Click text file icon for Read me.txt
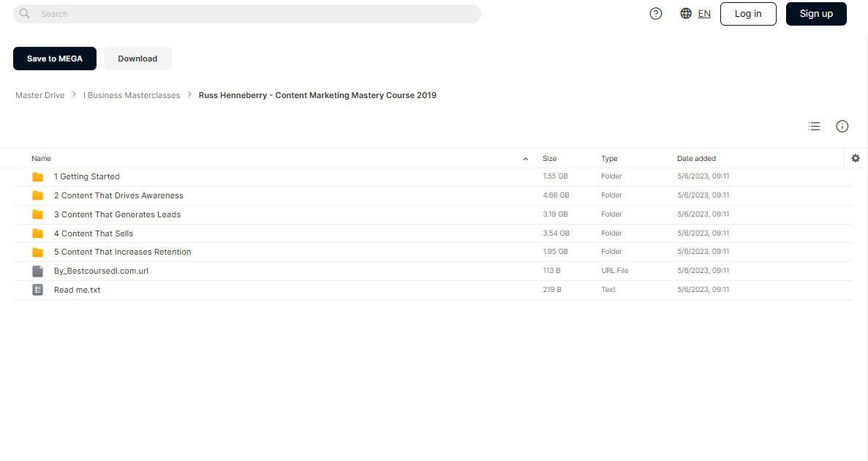868x461 pixels. tap(37, 290)
